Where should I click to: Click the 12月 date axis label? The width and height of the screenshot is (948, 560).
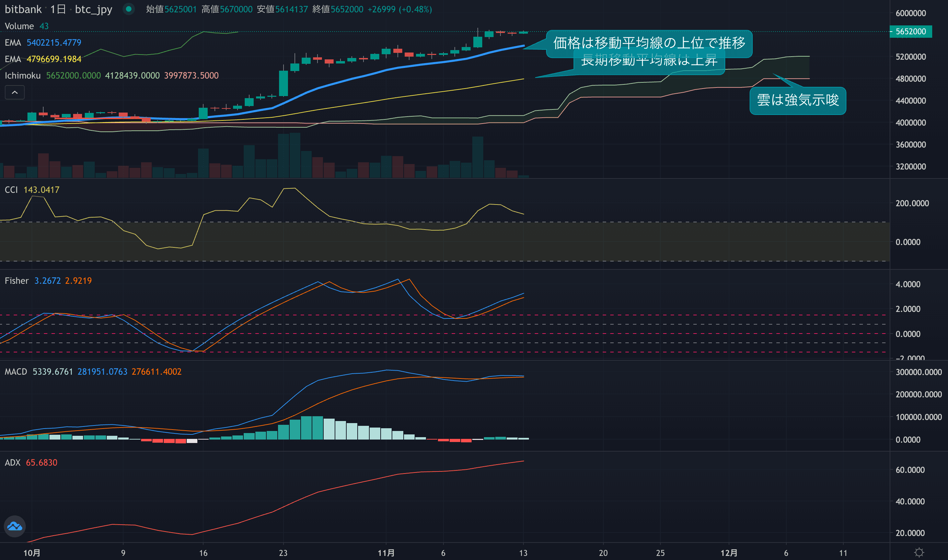[x=729, y=553]
